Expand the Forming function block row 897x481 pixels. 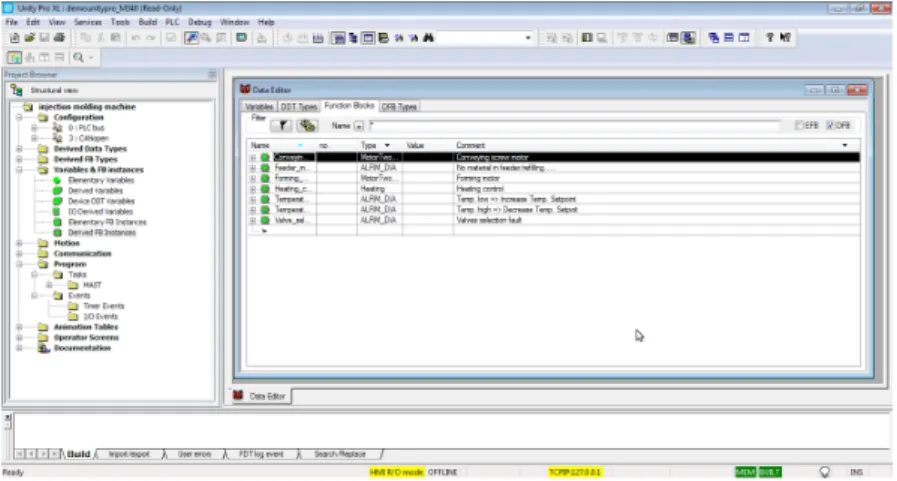point(253,178)
